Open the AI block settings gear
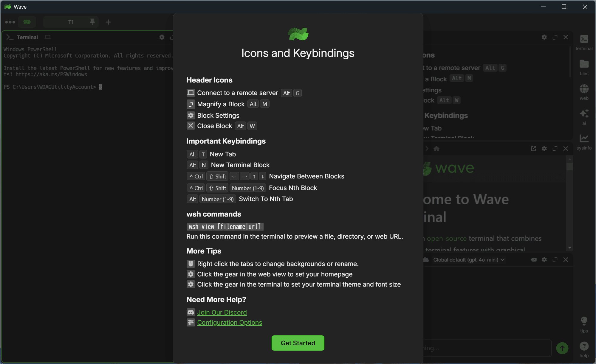The width and height of the screenshot is (596, 364). 544,260
